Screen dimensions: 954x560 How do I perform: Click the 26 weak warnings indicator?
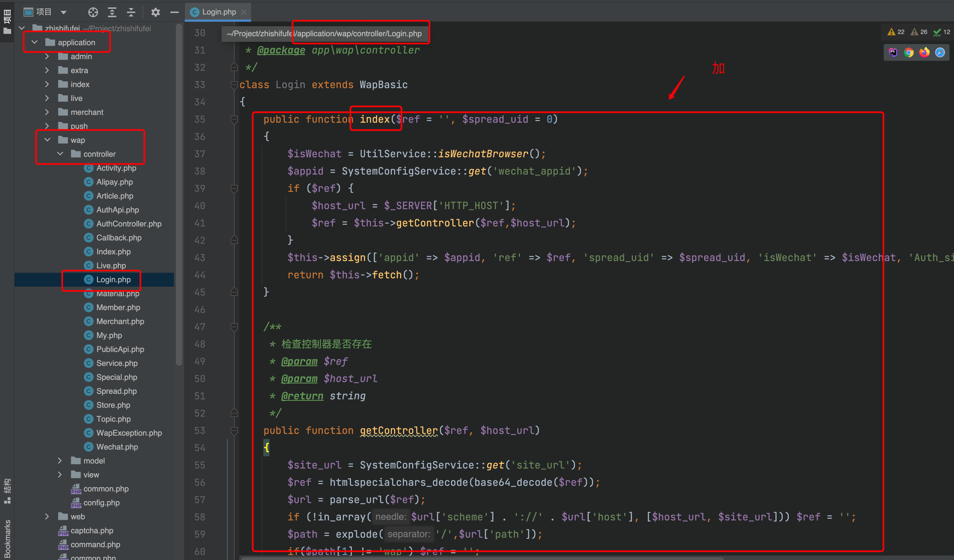point(919,32)
